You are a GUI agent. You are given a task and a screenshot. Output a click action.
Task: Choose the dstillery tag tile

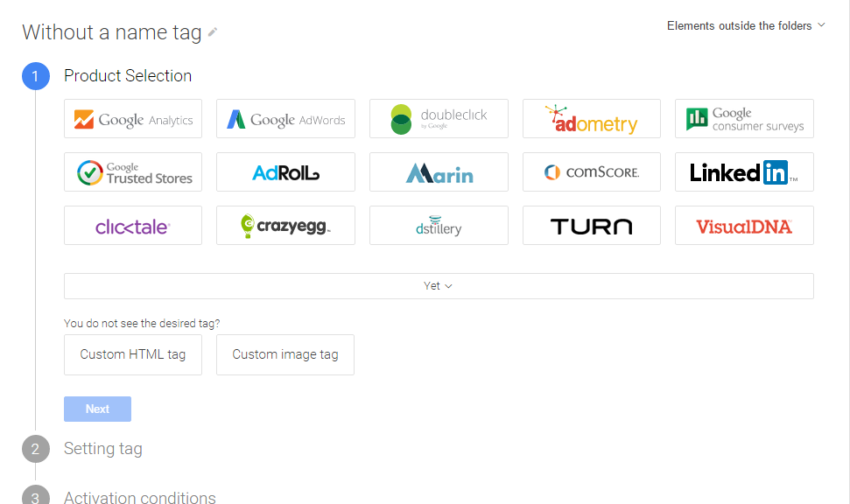click(x=439, y=226)
